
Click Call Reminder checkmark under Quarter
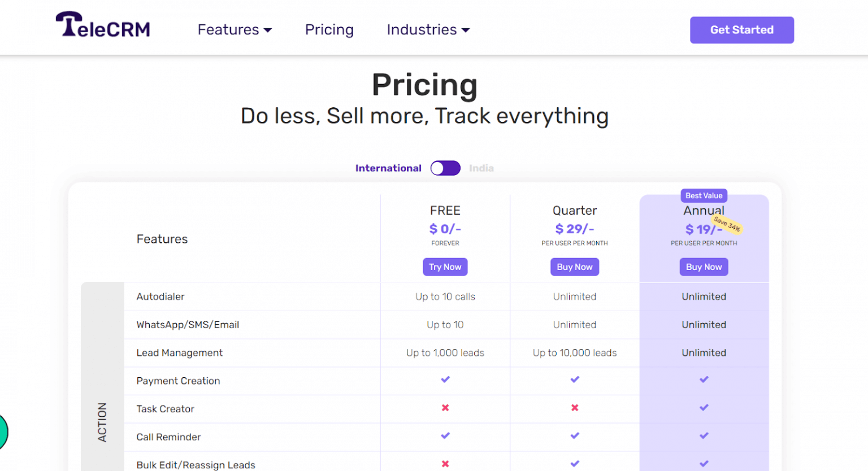tap(575, 435)
